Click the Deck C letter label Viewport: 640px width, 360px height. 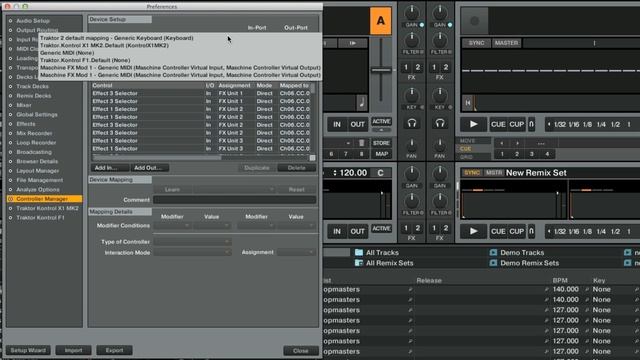[380, 173]
